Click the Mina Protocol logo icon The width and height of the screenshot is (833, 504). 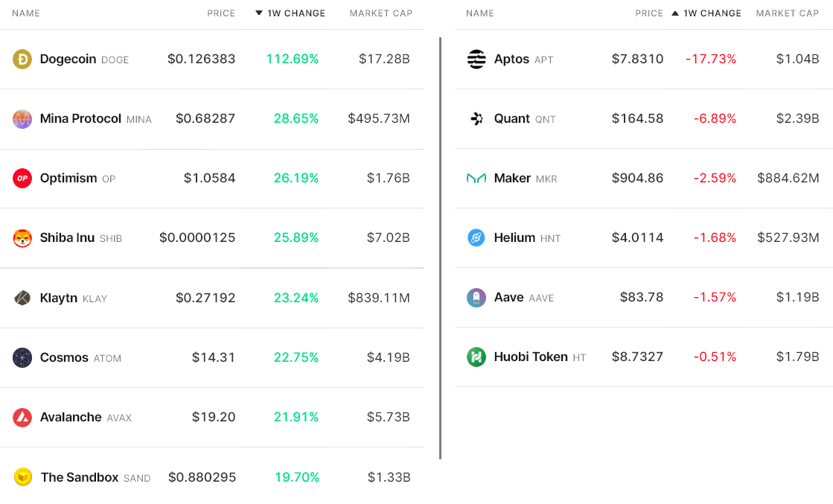tap(22, 118)
